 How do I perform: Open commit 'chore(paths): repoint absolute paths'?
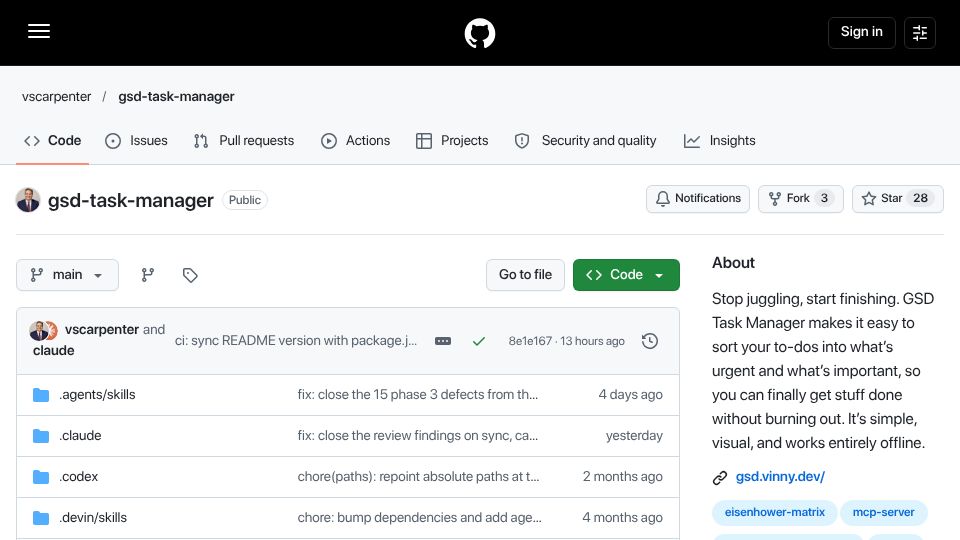pyautogui.click(x=418, y=477)
